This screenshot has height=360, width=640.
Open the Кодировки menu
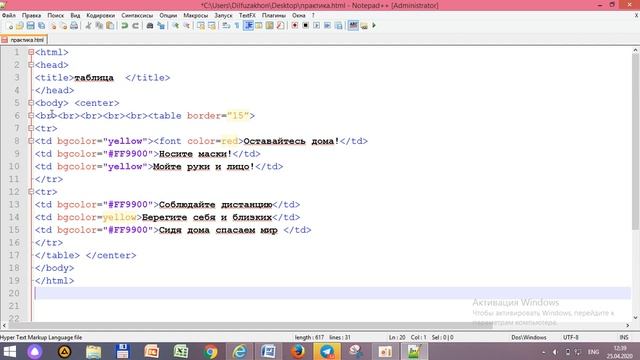coord(100,15)
